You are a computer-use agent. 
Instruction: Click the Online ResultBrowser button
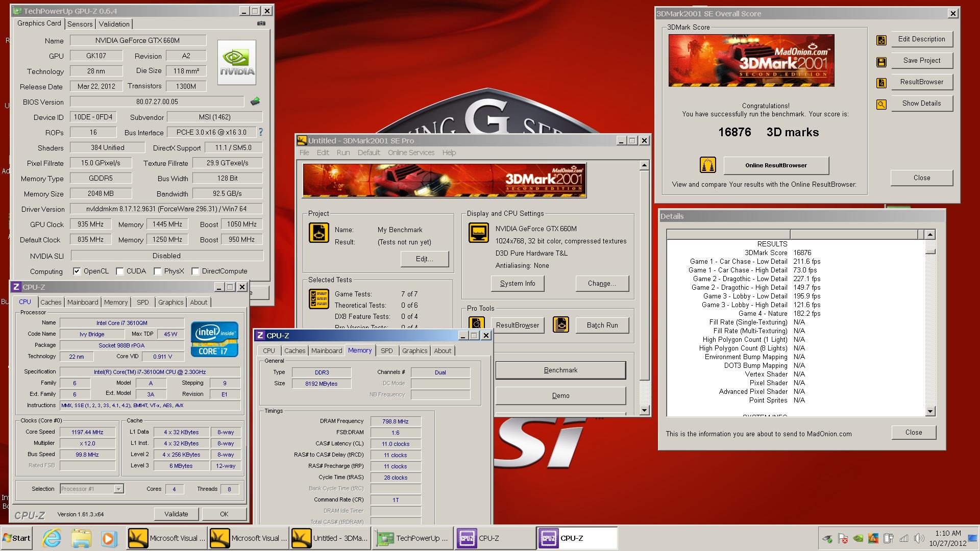(776, 165)
